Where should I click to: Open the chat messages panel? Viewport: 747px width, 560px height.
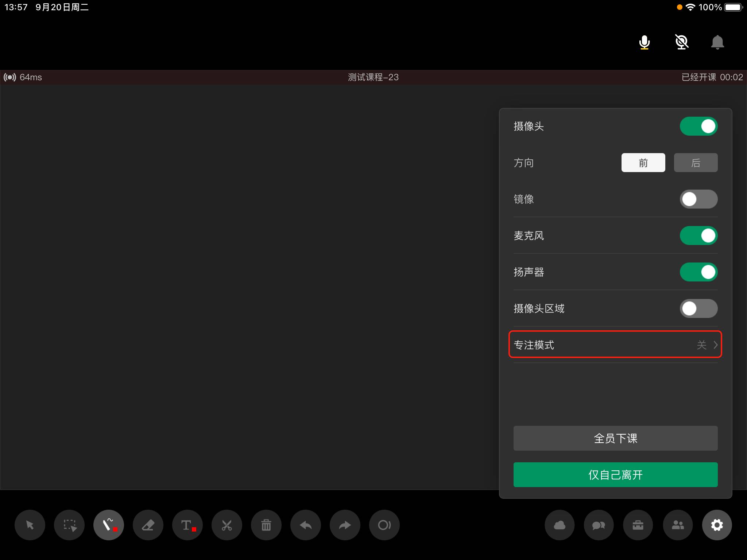599,525
